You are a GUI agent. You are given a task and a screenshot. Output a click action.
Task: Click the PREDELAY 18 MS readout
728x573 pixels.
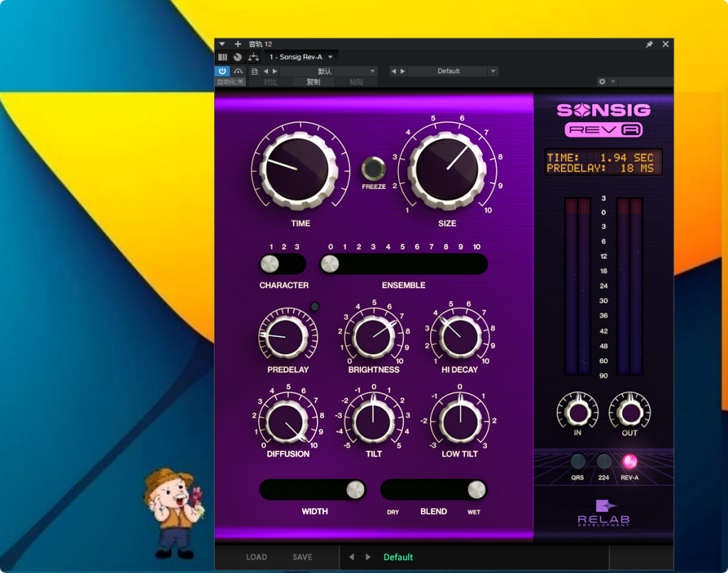coord(600,168)
